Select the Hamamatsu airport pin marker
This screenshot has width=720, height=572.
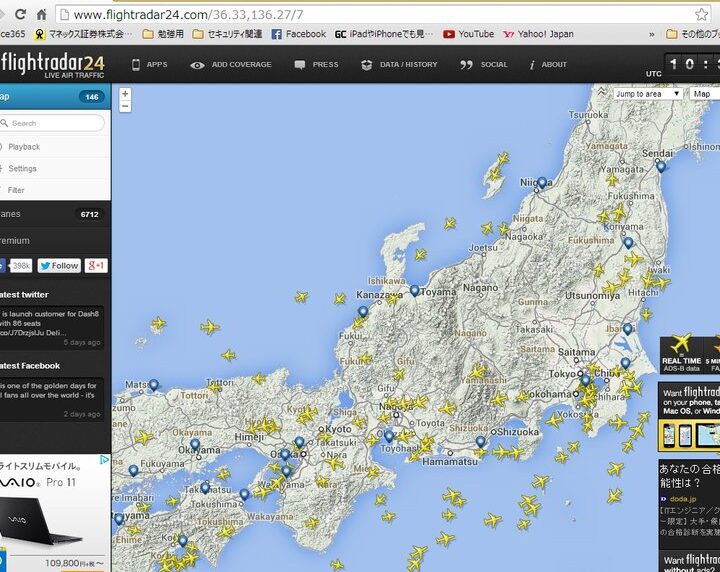[x=481, y=441]
